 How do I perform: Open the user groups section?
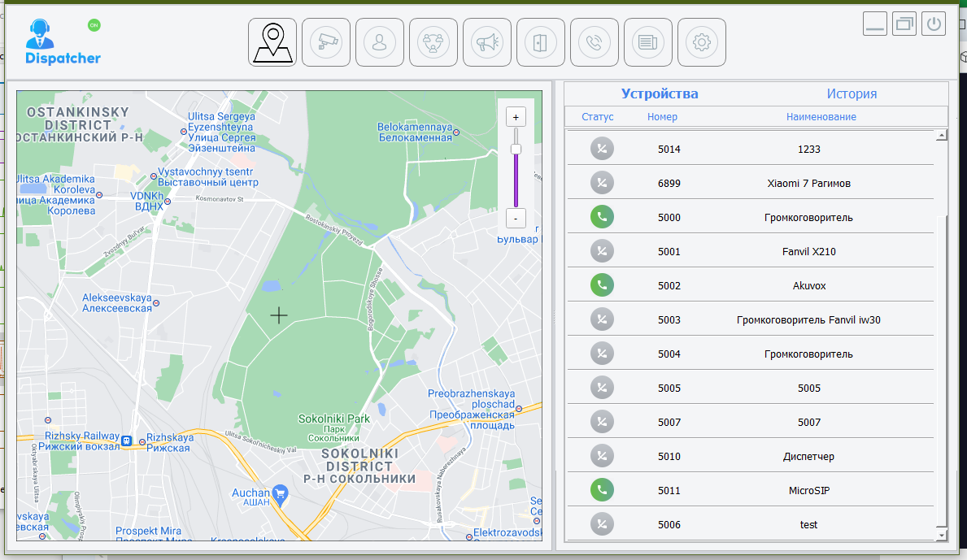pos(433,42)
